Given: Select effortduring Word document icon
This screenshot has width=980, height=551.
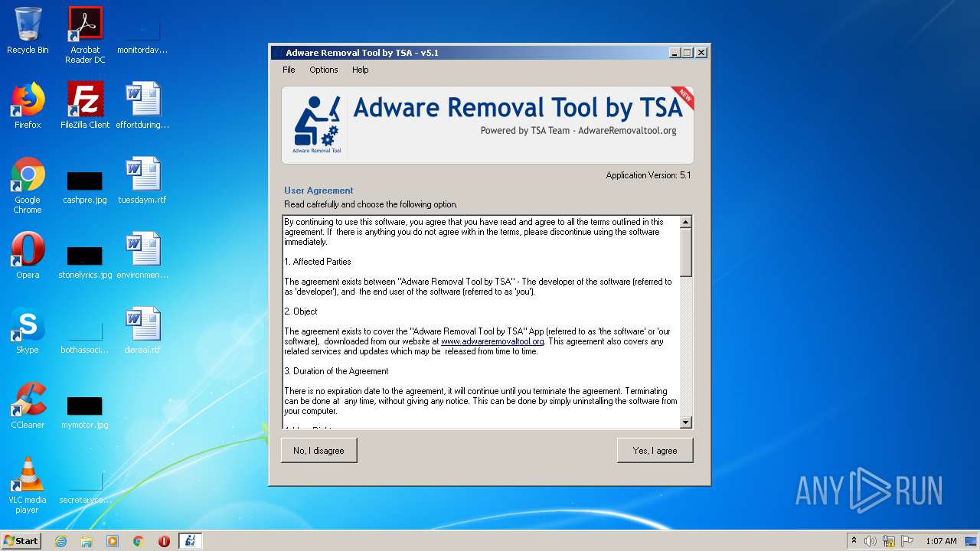Looking at the screenshot, I should (x=142, y=106).
